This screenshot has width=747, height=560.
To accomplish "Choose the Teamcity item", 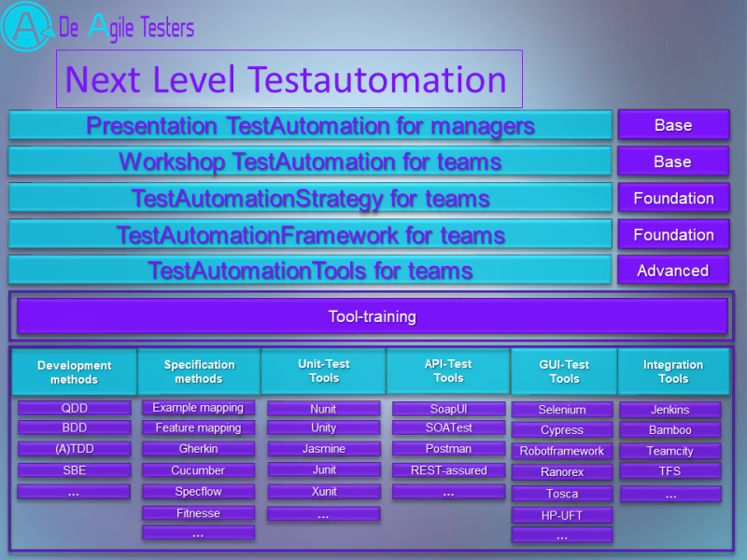I will [x=670, y=451].
